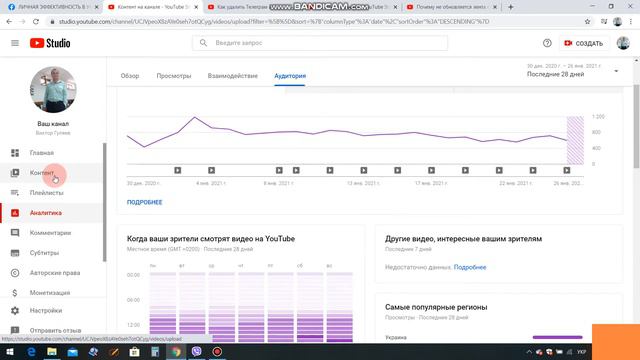
Task: Click the channel profile picture in sidebar
Action: 53,90
